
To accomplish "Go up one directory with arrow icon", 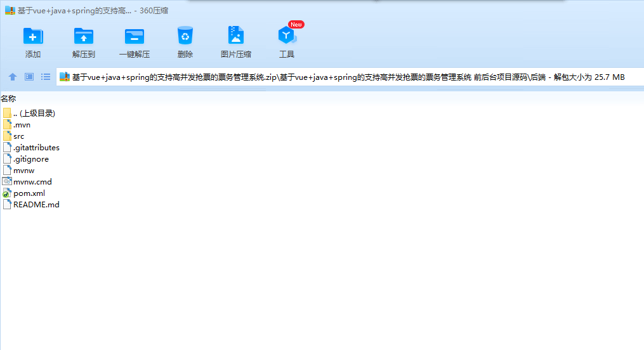I will (13, 77).
